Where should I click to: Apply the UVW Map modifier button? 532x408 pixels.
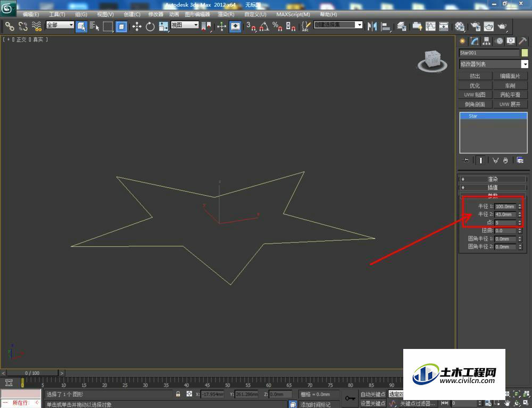[x=475, y=95]
